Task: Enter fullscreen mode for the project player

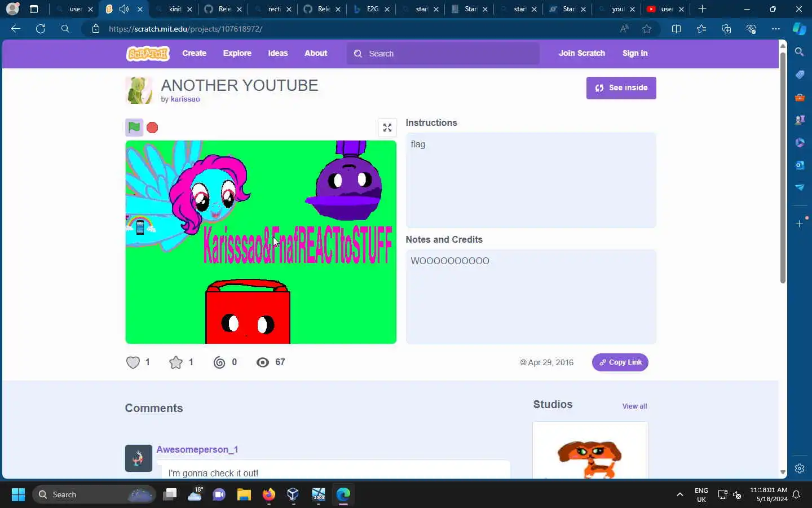Action: tap(387, 128)
